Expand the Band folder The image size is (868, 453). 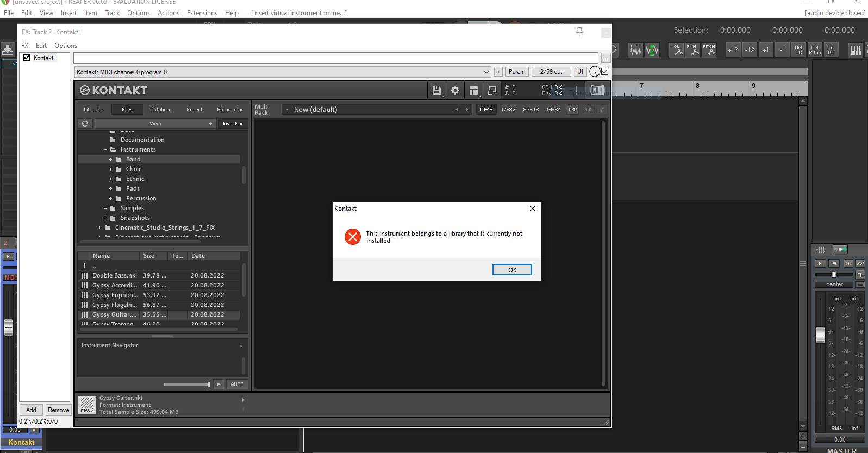[x=110, y=160]
